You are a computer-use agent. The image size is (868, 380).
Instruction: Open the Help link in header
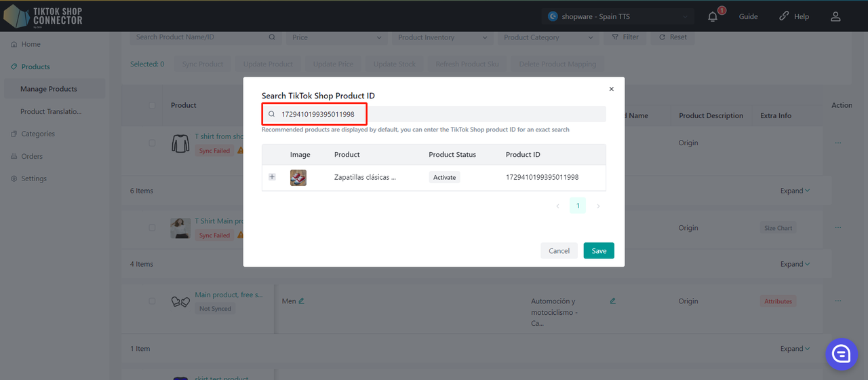point(794,16)
